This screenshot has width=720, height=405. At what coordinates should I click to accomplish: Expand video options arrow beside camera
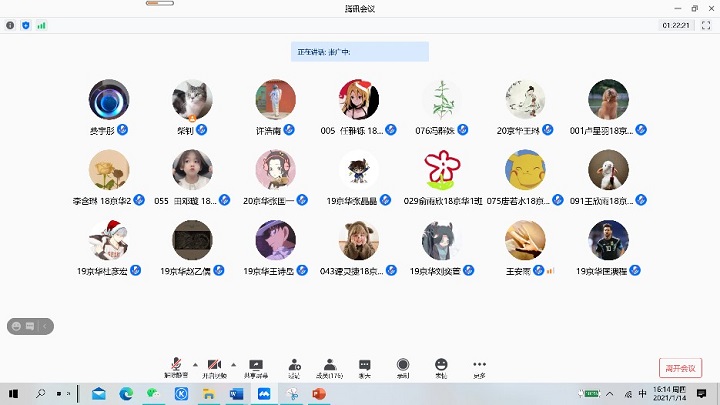232,363
